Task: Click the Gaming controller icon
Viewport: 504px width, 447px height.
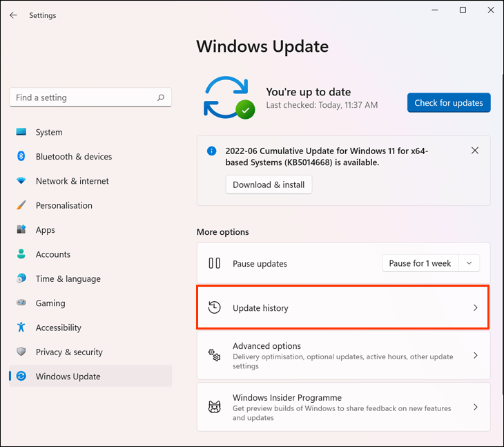Action: 21,303
